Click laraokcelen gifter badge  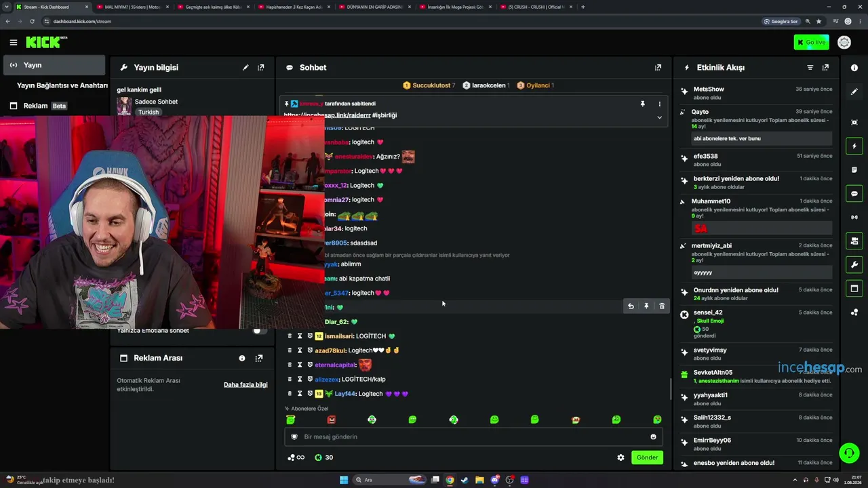click(x=486, y=85)
